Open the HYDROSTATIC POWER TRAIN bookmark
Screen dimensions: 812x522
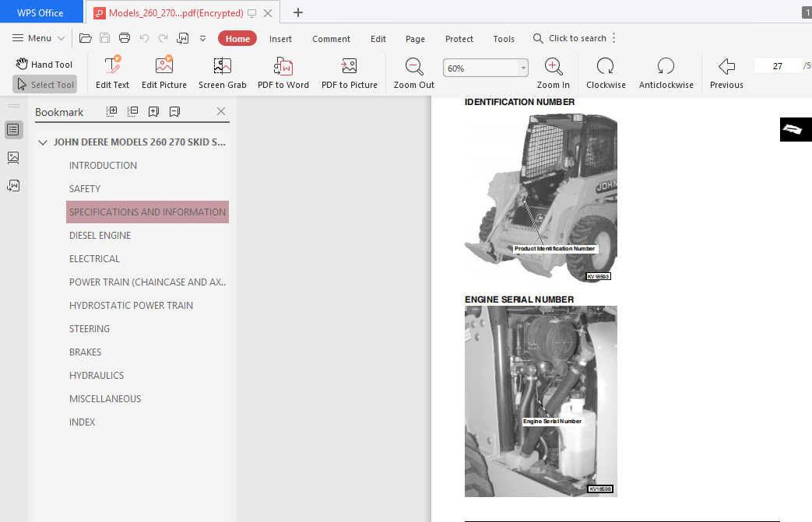click(131, 305)
